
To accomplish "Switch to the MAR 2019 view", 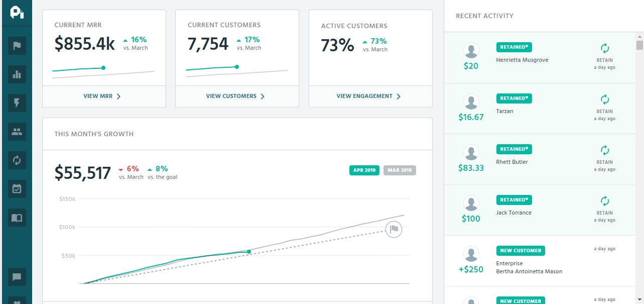I will pos(400,170).
